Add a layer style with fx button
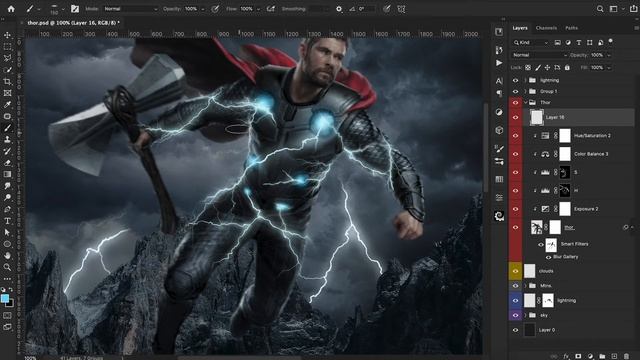The image size is (640, 360). pyautogui.click(x=566, y=356)
